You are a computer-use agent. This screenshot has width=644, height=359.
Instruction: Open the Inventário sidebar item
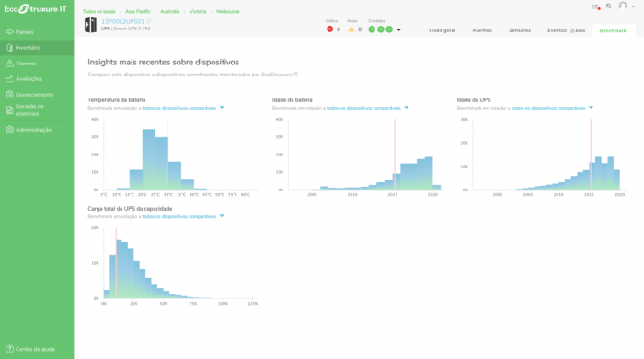(37, 48)
